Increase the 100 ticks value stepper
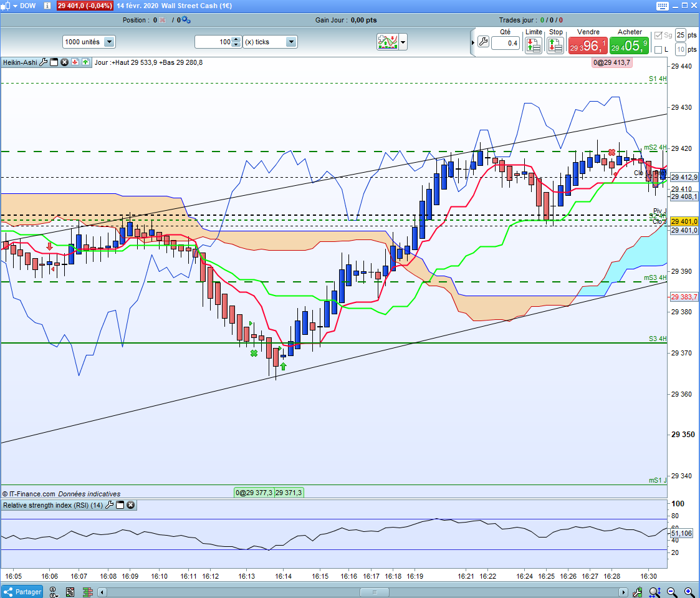 (237, 39)
